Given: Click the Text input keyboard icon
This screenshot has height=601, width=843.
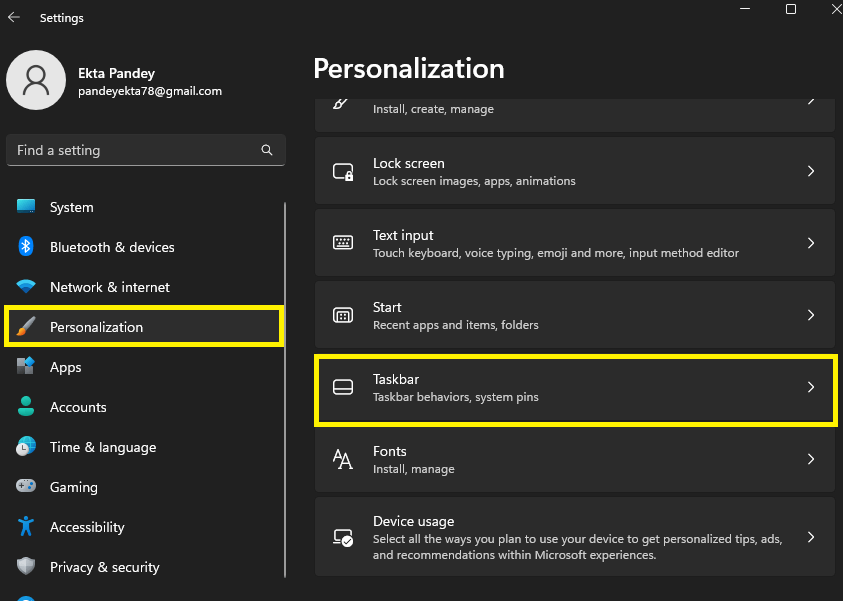Looking at the screenshot, I should click(x=343, y=243).
